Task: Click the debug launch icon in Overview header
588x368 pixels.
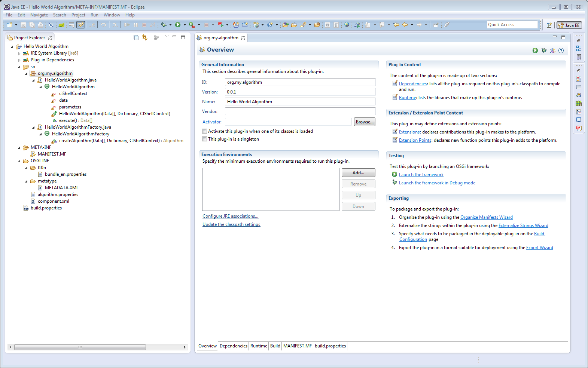Action: pyautogui.click(x=544, y=50)
